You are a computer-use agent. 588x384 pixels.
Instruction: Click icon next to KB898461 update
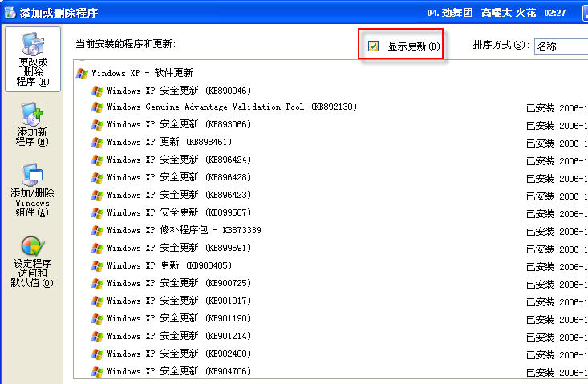(x=97, y=143)
